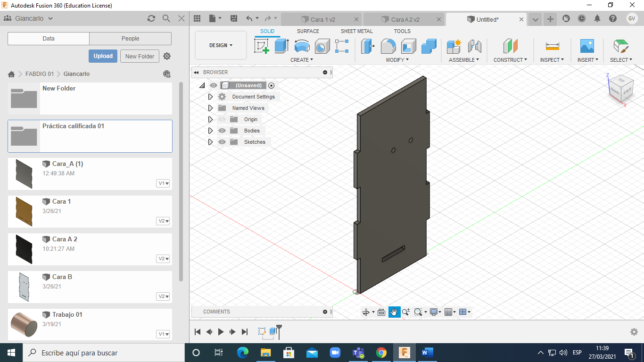Click the Shell tool icon
This screenshot has height=362, width=644.
pyautogui.click(x=408, y=46)
